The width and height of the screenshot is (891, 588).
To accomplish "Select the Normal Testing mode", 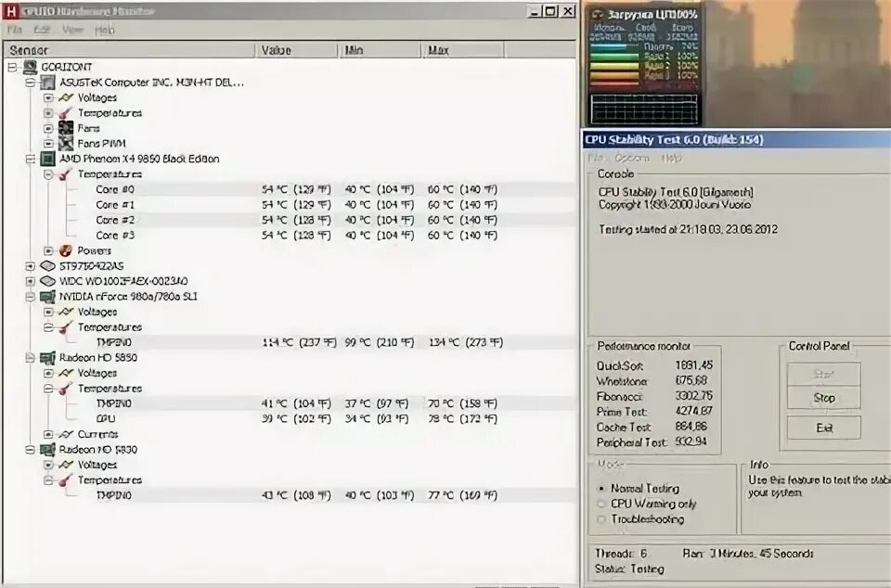I will click(x=601, y=488).
